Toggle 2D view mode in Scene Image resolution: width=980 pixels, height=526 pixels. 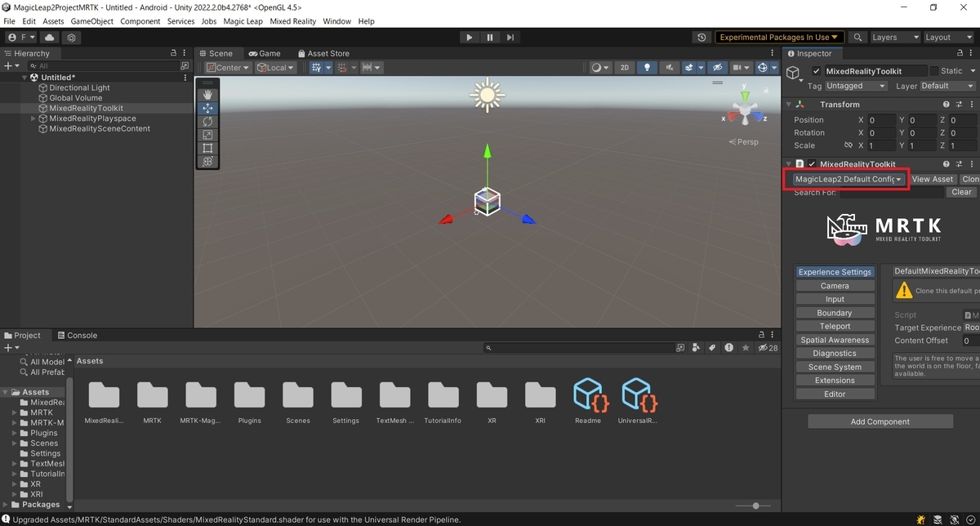click(x=625, y=67)
